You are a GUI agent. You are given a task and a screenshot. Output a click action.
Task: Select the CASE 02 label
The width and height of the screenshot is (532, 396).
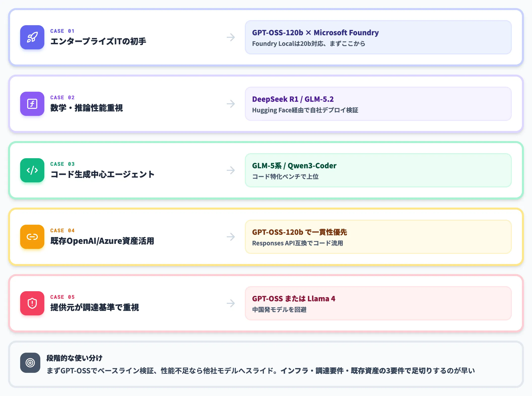pyautogui.click(x=62, y=97)
